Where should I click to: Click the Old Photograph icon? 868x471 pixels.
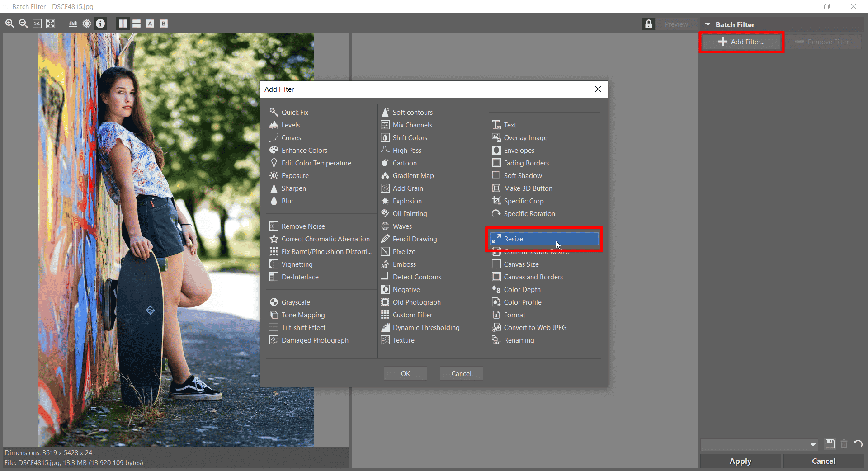(385, 302)
